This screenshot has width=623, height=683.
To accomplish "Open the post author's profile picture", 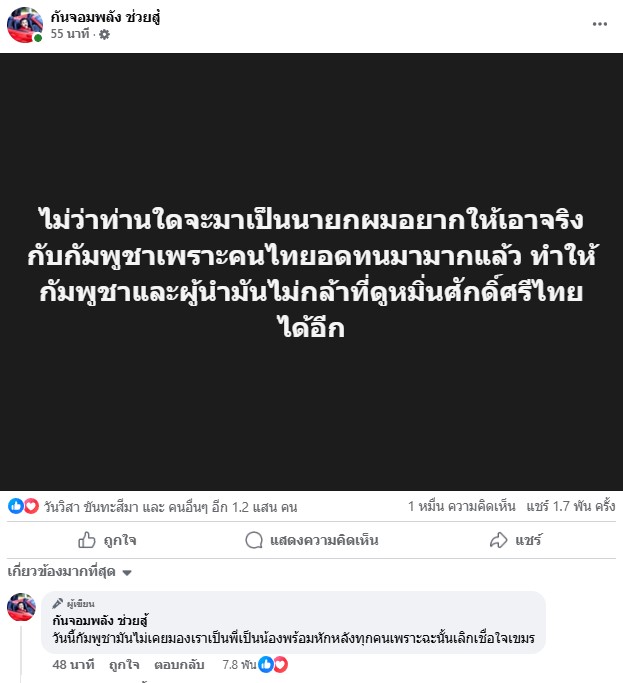I will 25,25.
